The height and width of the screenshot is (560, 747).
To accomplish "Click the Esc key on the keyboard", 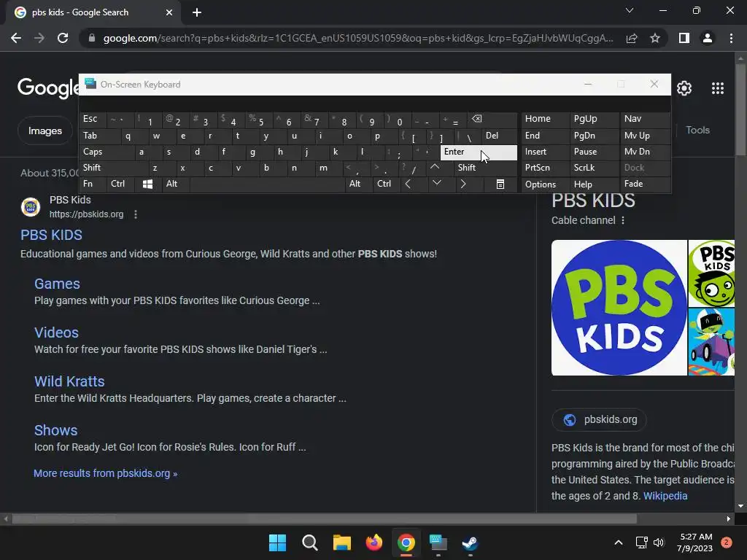I will click(93, 119).
